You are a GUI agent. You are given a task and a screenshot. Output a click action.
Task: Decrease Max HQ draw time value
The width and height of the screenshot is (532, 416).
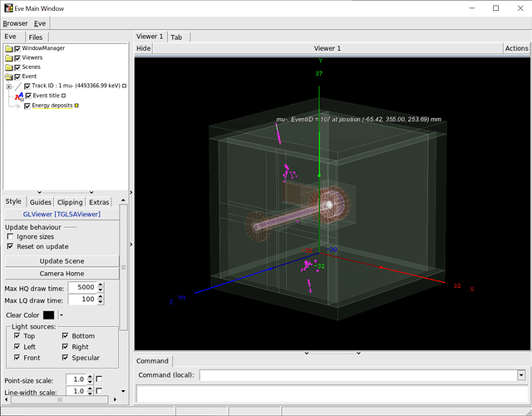pyautogui.click(x=101, y=290)
